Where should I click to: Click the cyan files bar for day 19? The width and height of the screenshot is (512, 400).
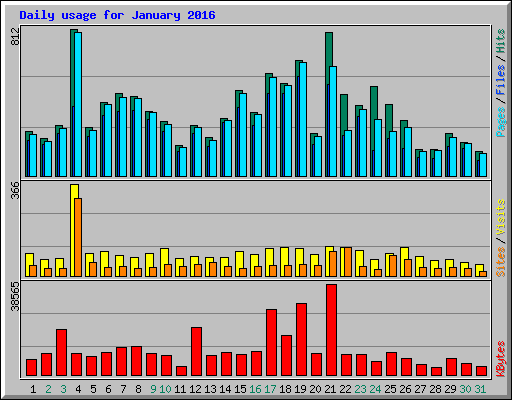coord(303,119)
